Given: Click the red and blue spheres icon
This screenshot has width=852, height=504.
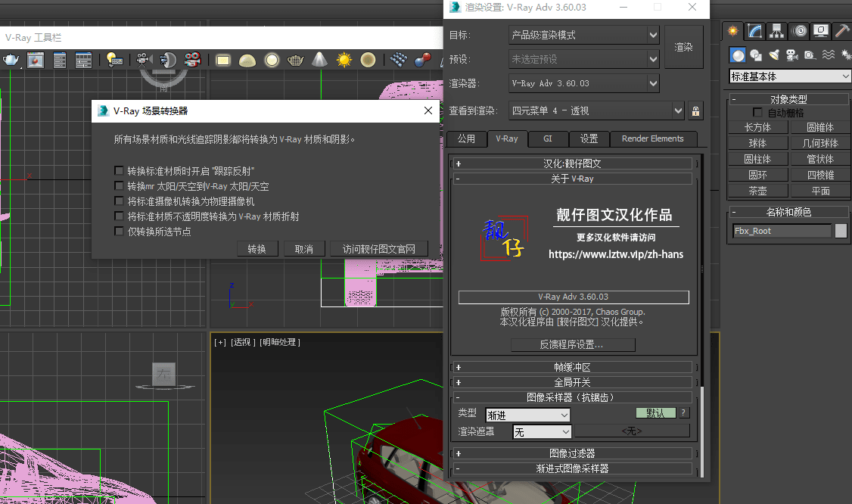Looking at the screenshot, I should 422,60.
